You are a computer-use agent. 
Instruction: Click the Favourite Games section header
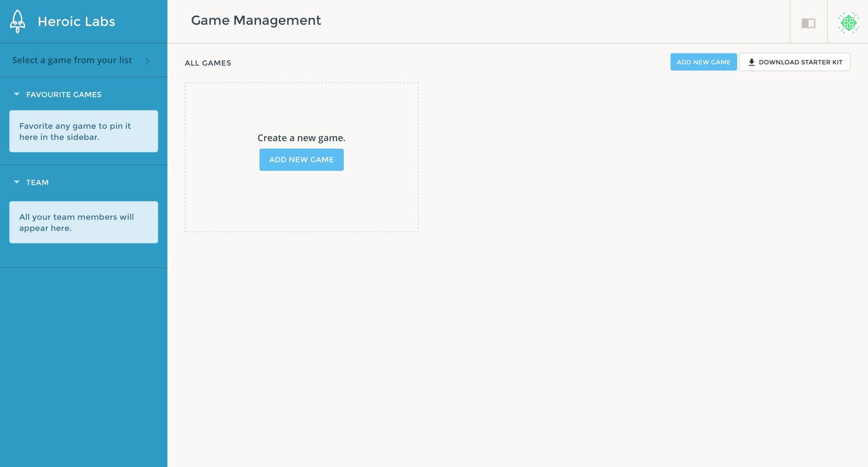(x=64, y=94)
